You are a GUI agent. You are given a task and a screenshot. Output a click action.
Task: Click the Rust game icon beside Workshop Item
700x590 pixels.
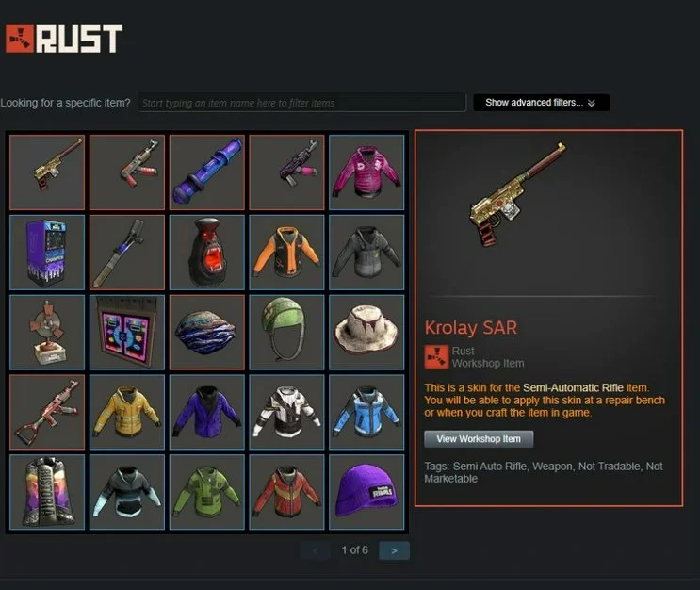click(x=436, y=357)
